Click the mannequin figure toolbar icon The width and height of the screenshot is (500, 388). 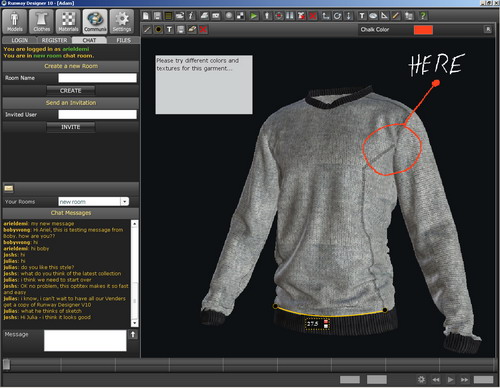point(267,16)
